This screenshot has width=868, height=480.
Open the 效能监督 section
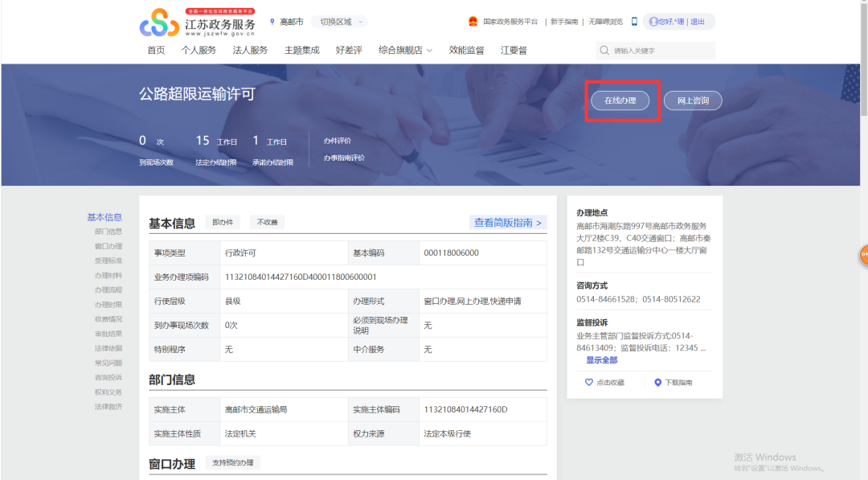click(x=466, y=49)
